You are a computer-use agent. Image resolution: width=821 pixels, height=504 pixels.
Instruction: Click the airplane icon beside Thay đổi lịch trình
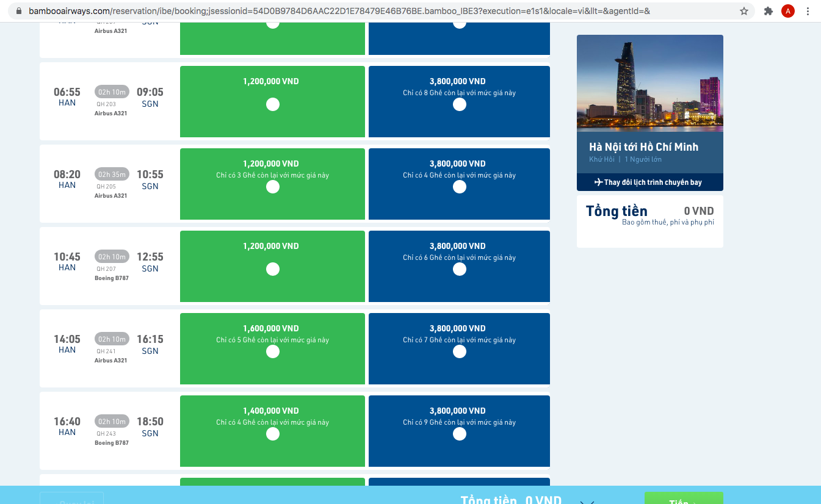pyautogui.click(x=598, y=182)
